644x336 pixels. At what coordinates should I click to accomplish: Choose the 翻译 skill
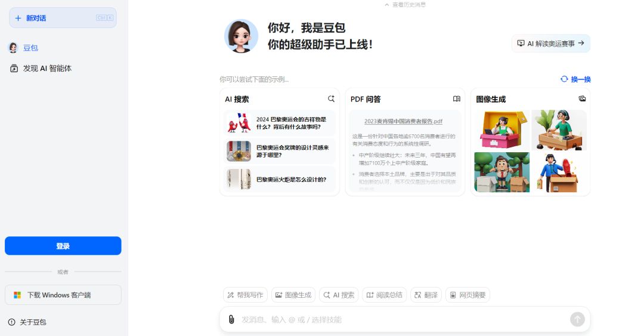click(426, 295)
